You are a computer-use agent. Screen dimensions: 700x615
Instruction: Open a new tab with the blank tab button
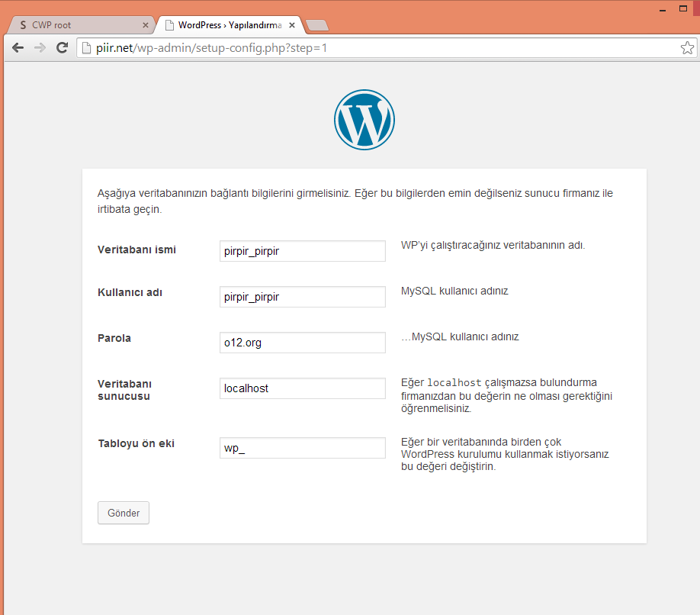click(x=317, y=25)
